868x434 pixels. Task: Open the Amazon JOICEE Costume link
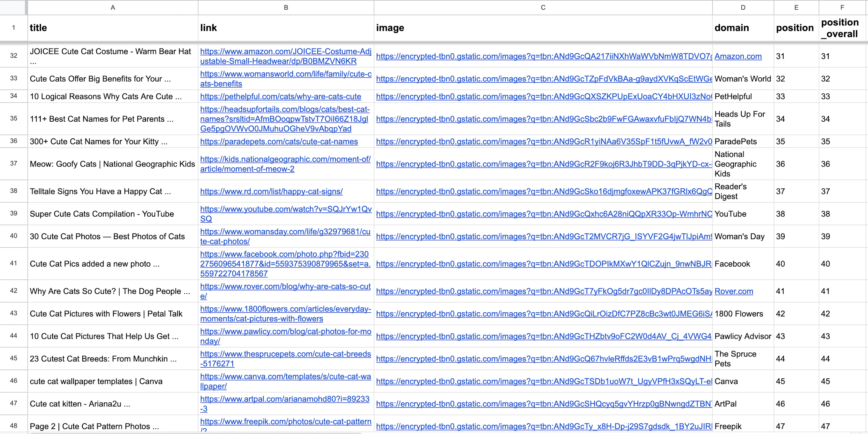point(286,56)
